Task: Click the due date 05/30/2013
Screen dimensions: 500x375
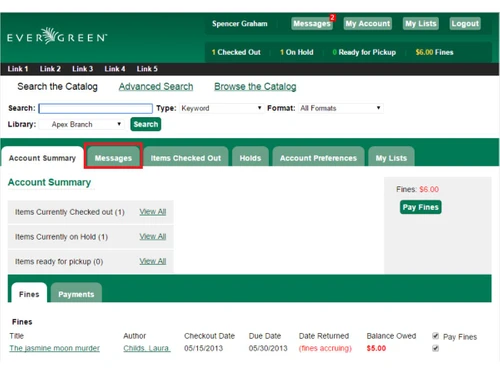Action: coord(268,348)
